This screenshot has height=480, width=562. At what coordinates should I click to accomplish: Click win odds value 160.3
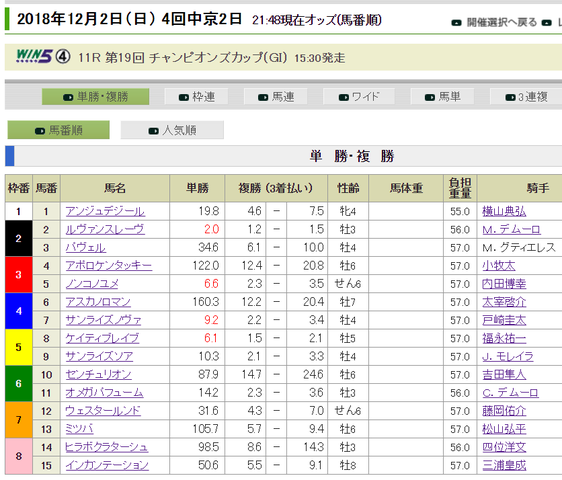tap(206, 302)
